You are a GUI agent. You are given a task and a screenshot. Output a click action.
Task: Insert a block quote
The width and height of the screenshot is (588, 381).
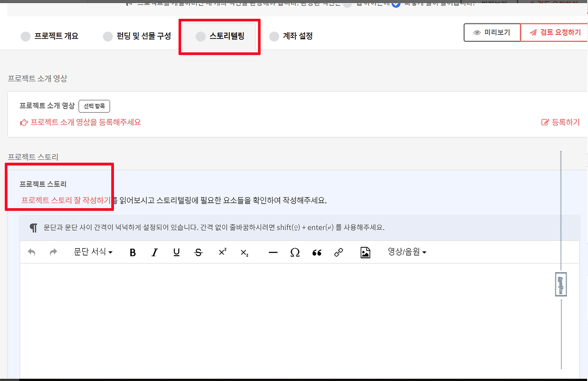tap(317, 252)
